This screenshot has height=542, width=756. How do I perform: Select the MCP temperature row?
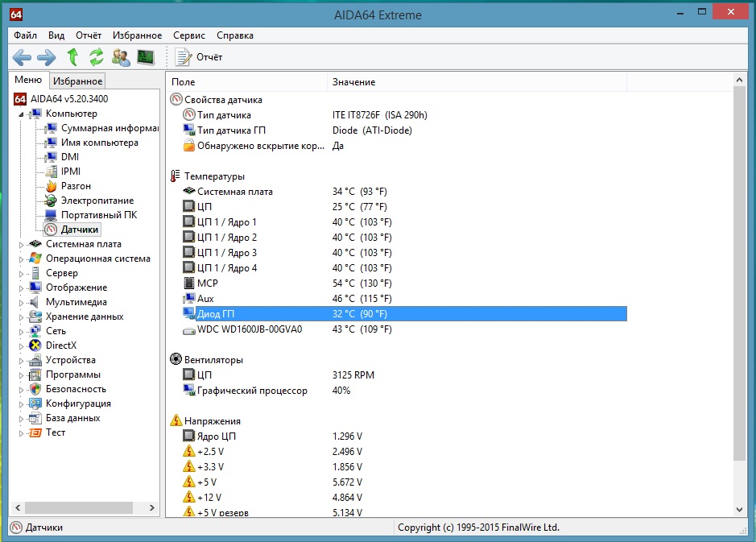pos(207,283)
